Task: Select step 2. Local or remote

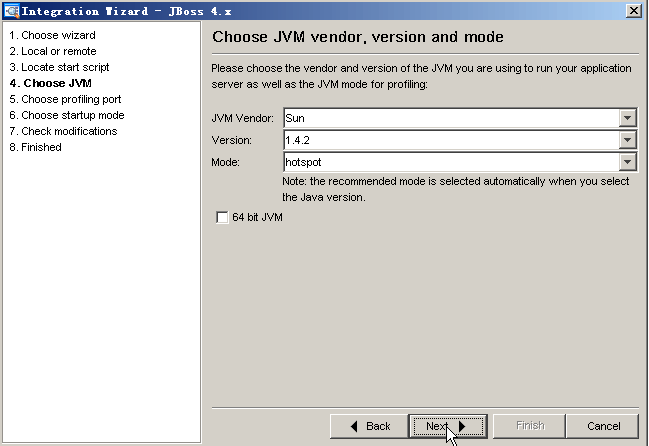Action: coord(53,51)
